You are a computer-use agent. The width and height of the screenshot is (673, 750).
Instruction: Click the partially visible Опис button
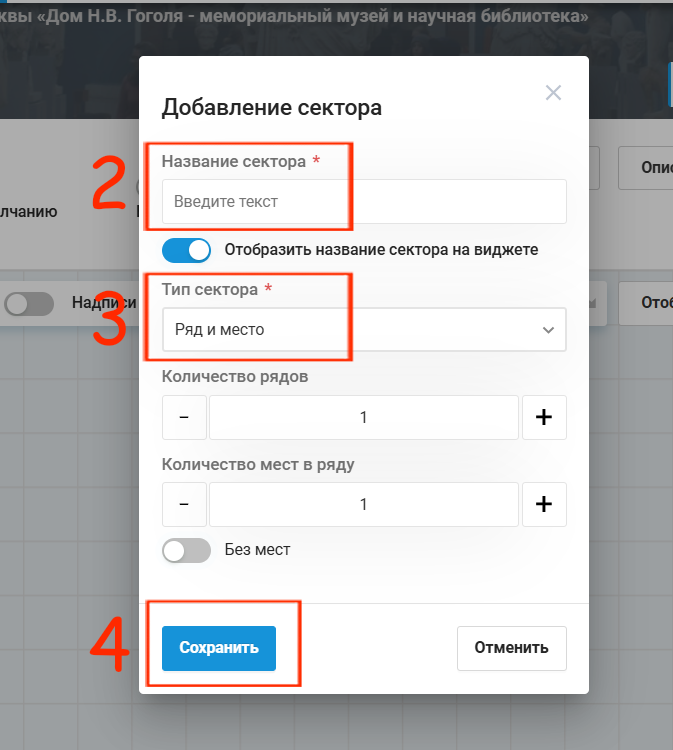646,168
